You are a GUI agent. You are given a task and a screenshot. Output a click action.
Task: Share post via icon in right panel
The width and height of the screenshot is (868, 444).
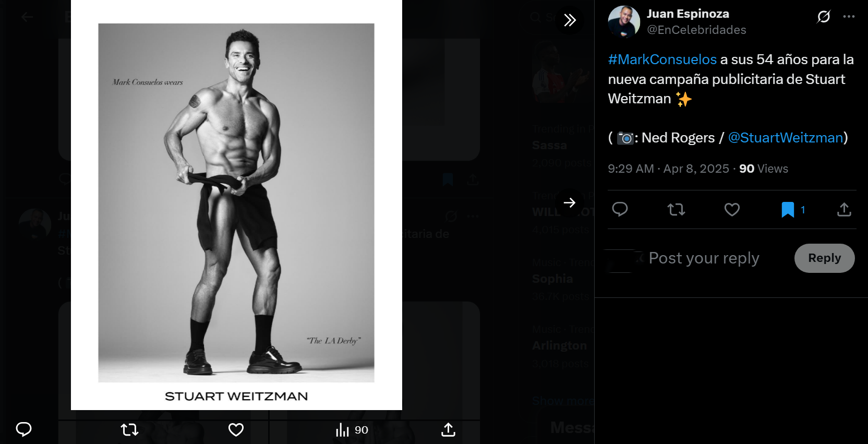click(x=844, y=210)
